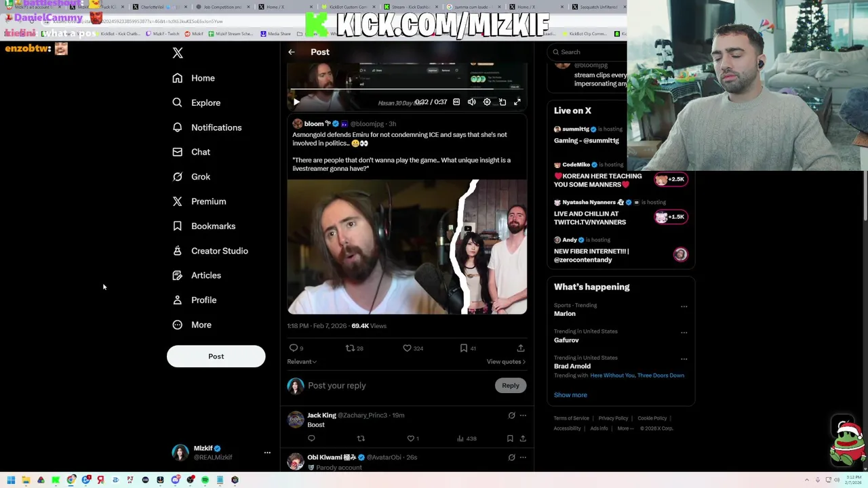Expand the video to fullscreen

[517, 102]
